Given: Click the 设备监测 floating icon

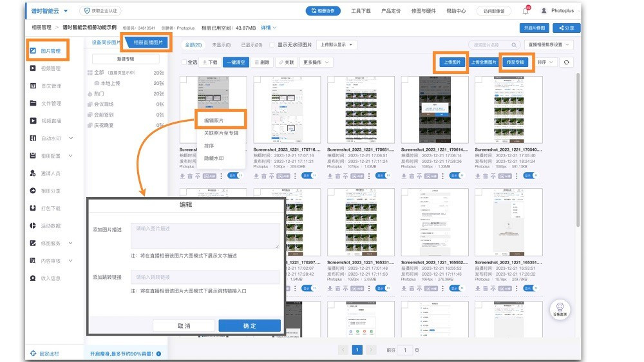Looking at the screenshot, I should coord(560,309).
